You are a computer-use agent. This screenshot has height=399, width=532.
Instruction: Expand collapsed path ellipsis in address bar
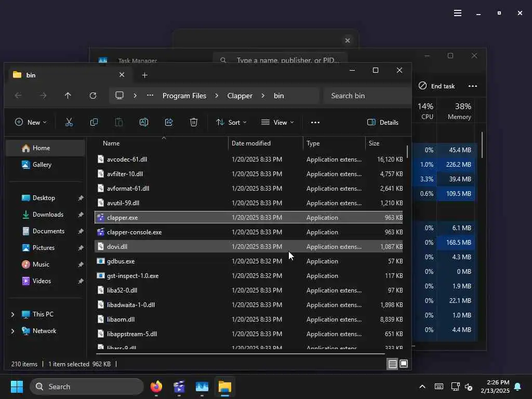click(x=150, y=96)
